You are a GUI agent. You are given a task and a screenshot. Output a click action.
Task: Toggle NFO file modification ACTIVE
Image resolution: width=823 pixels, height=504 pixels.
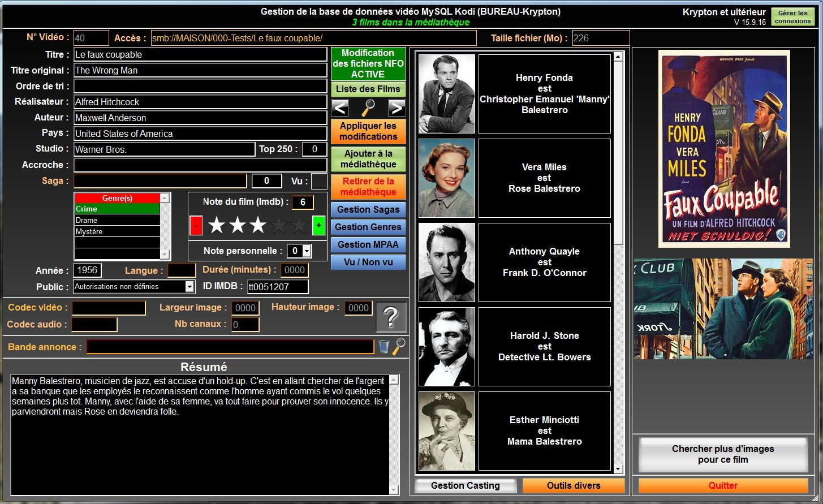[x=368, y=63]
